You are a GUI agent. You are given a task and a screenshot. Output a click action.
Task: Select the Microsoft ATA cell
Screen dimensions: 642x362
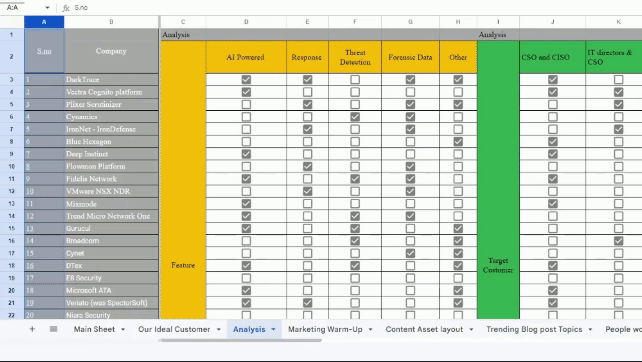click(111, 290)
